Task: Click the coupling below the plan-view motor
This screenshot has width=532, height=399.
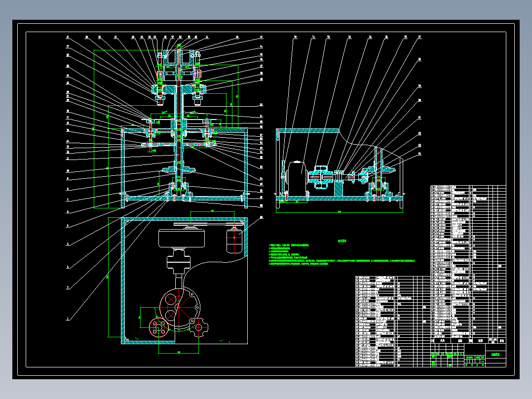Action: pos(179,263)
